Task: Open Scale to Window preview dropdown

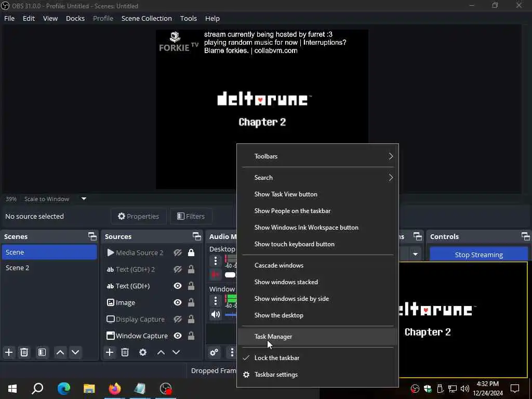Action: [84, 199]
